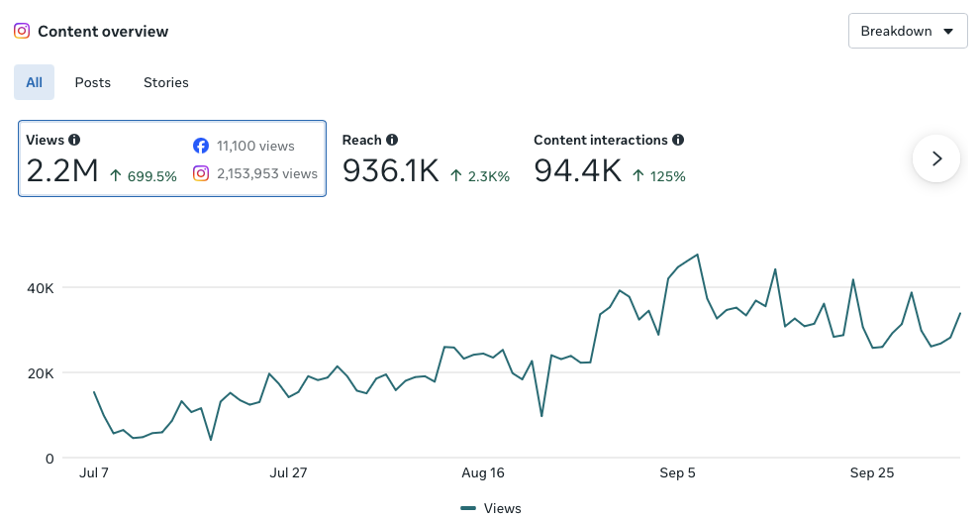The height and width of the screenshot is (520, 980).
Task: Click the 0 y-axis label
Action: tap(49, 459)
